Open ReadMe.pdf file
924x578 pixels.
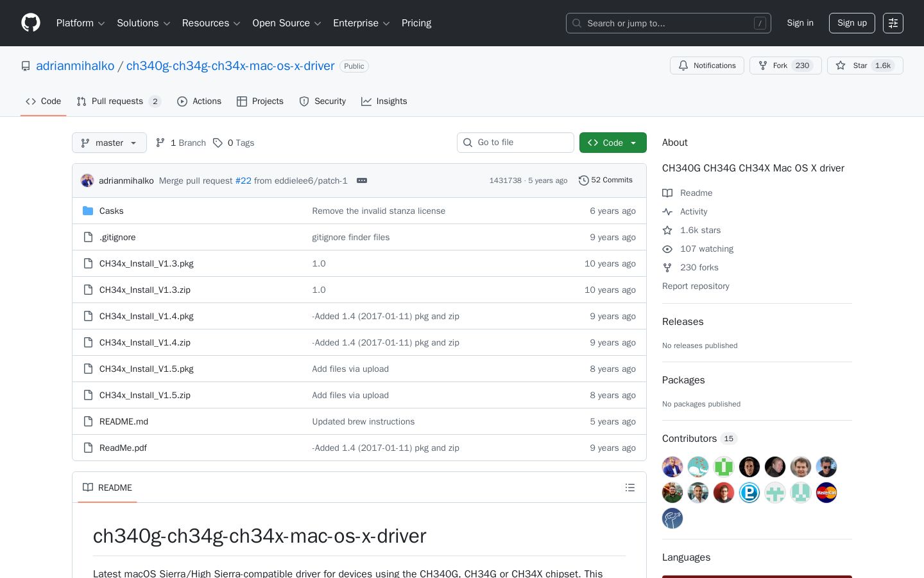123,448
